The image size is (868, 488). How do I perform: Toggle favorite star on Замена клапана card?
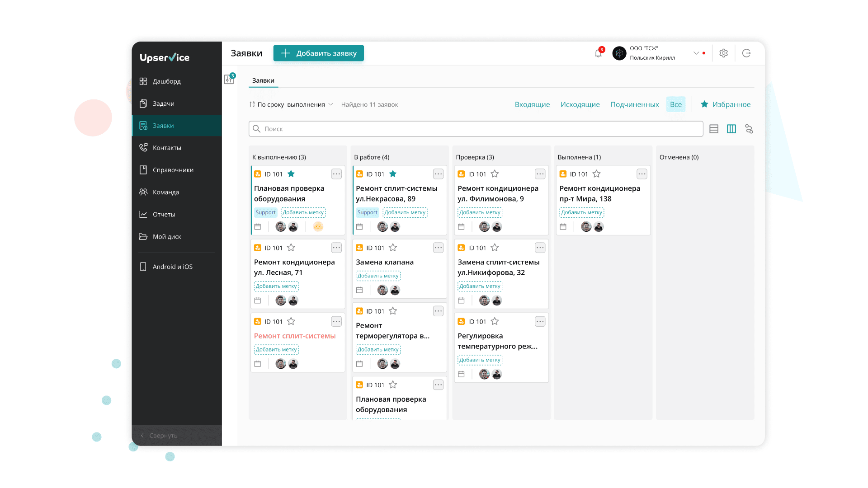point(393,248)
